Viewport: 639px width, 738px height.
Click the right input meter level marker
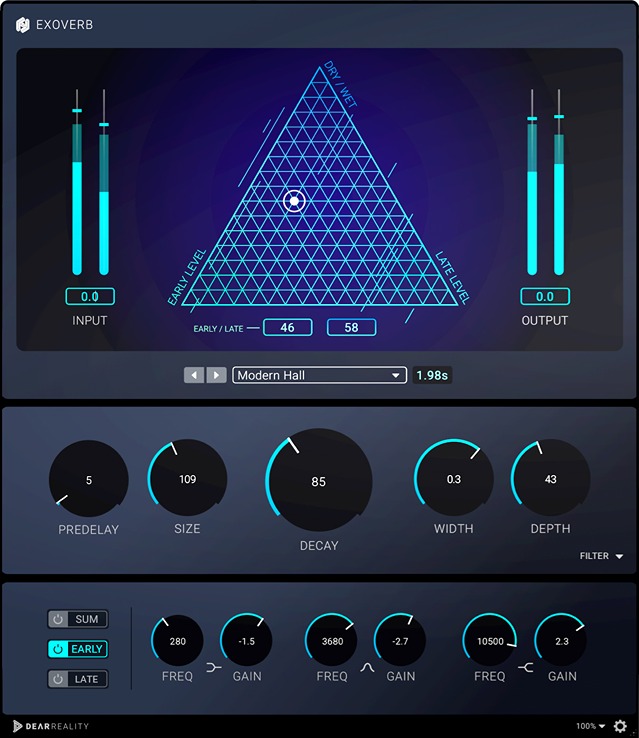tap(104, 125)
